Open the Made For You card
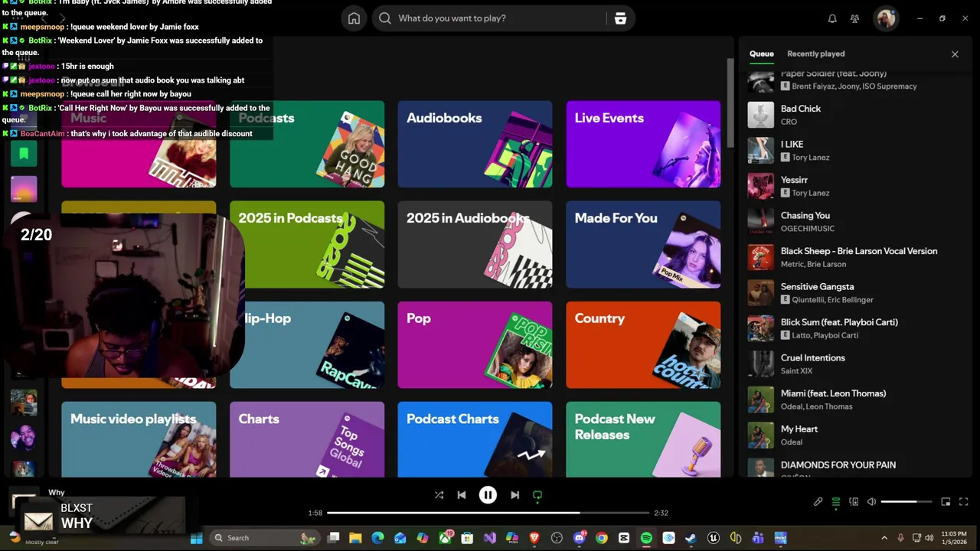The image size is (980, 551). coord(643,245)
